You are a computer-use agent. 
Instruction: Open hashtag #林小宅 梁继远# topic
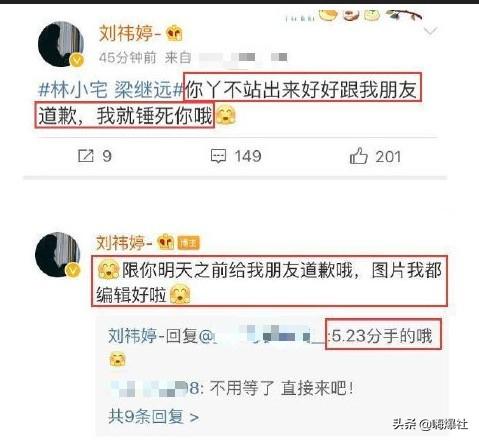point(111,90)
